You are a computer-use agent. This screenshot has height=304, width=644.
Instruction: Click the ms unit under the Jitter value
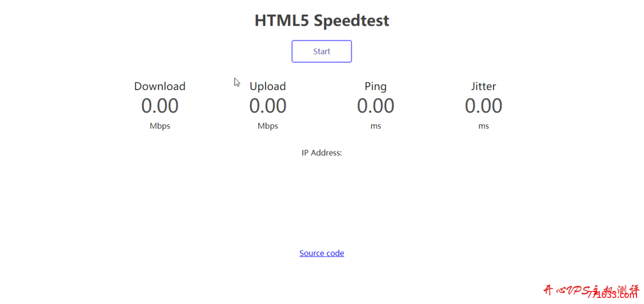[484, 126]
